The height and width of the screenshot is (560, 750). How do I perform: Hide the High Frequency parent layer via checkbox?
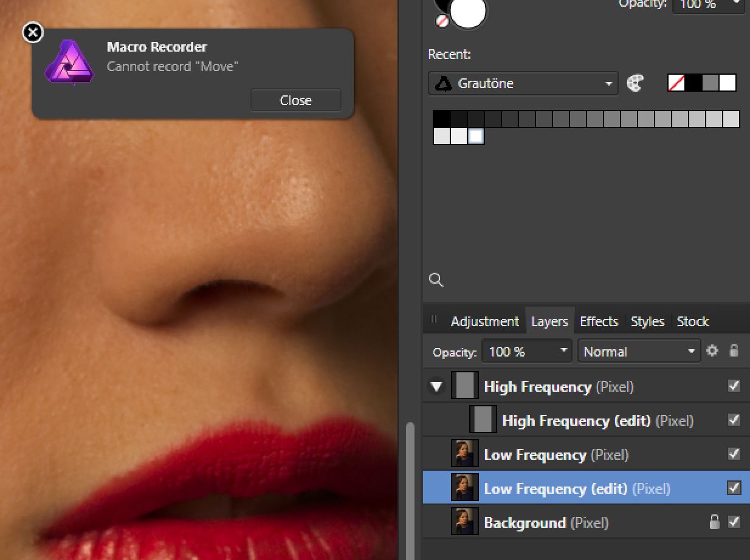click(734, 386)
